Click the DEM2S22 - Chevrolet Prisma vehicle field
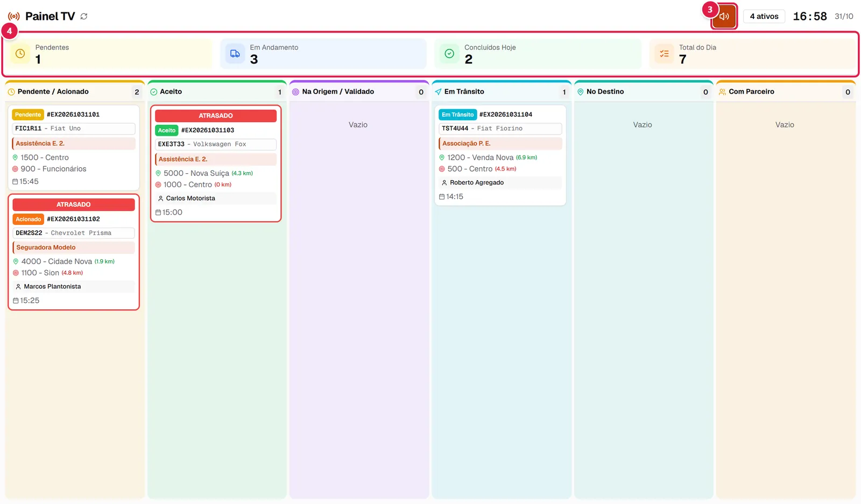 [x=74, y=233]
